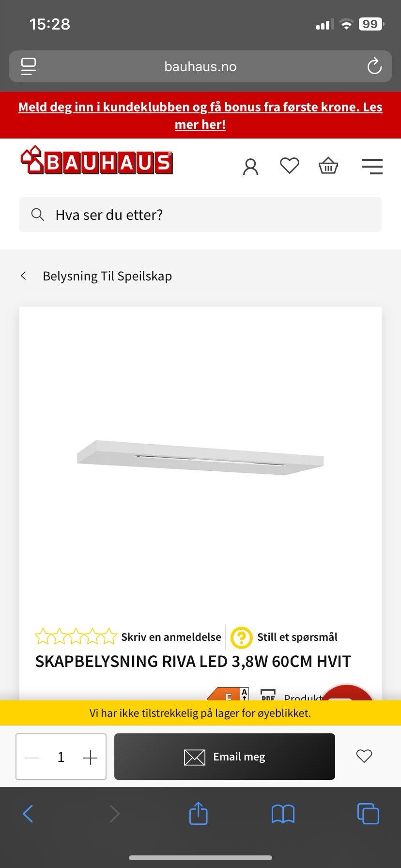Increase quantity with plus button
Image resolution: width=401 pixels, height=868 pixels.
point(90,758)
